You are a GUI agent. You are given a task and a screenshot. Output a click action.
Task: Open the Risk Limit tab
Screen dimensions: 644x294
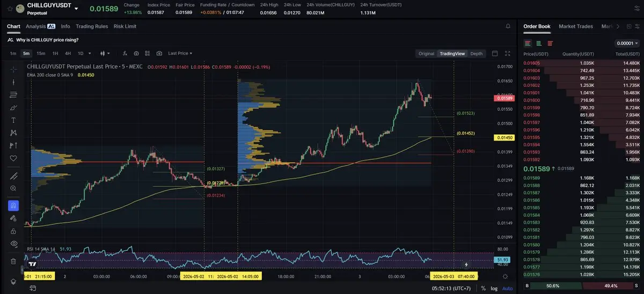125,26
